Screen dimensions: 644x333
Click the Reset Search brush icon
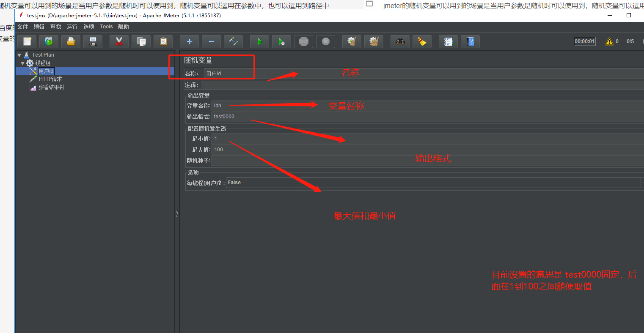(422, 41)
